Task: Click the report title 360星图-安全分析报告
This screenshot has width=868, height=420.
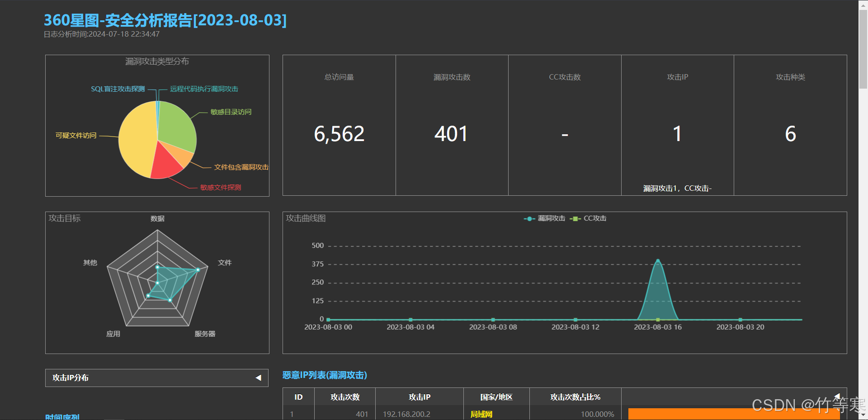Action: [165, 20]
